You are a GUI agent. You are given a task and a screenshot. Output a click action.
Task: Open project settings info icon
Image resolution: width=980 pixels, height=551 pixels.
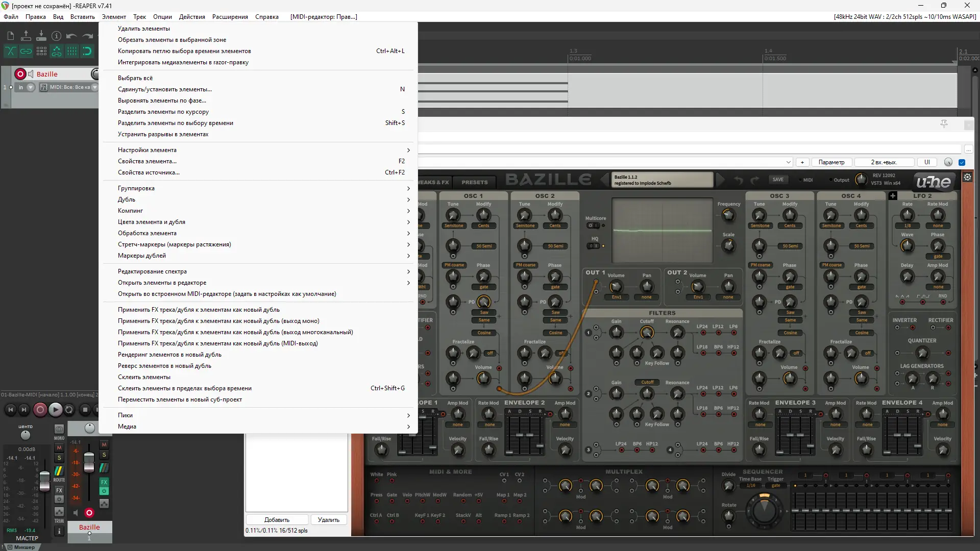tap(57, 36)
